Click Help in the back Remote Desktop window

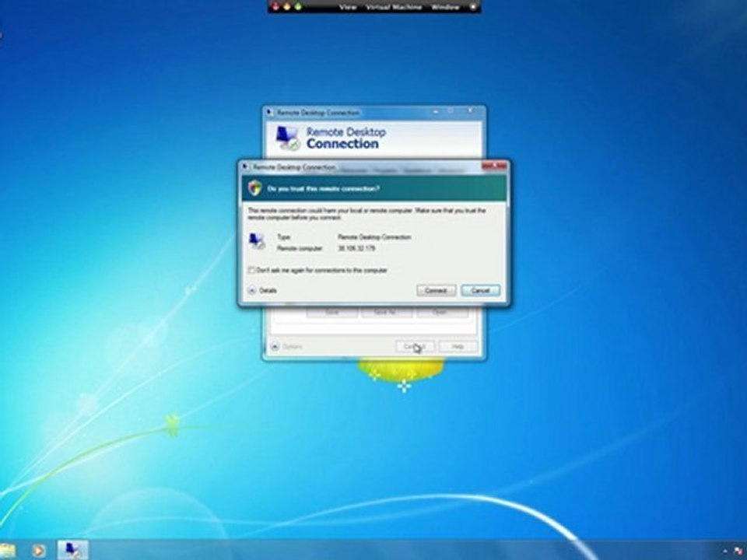458,347
